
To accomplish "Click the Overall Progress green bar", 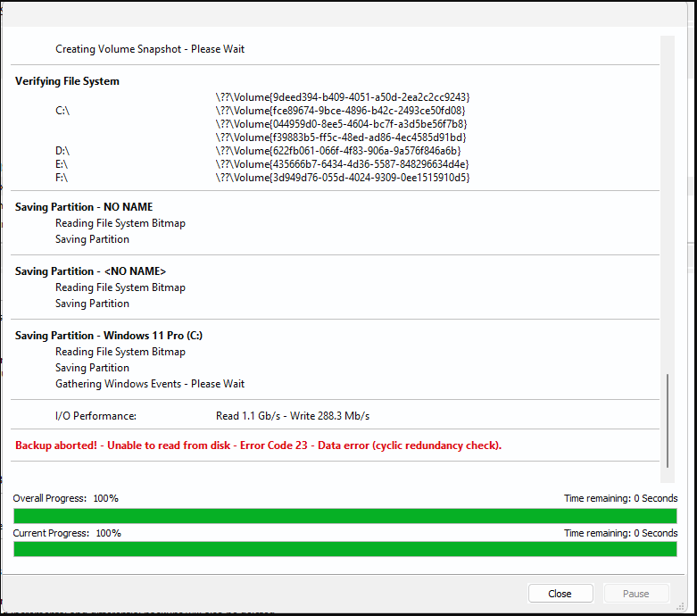I will 345,516.
